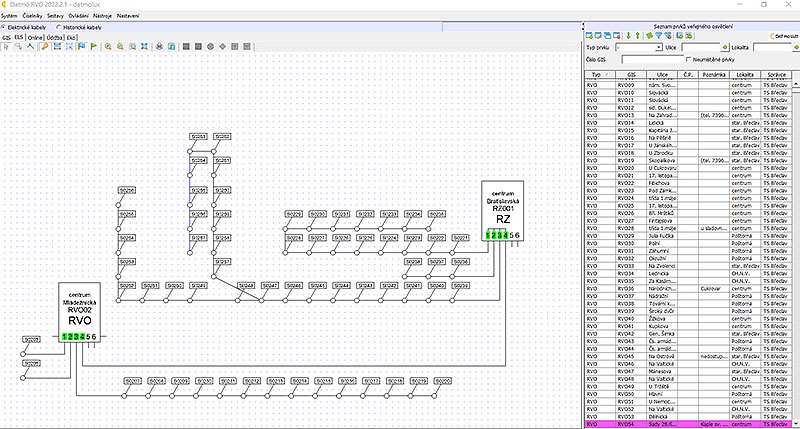Move up with green up arrow
This screenshot has height=429, width=800.
[637, 36]
